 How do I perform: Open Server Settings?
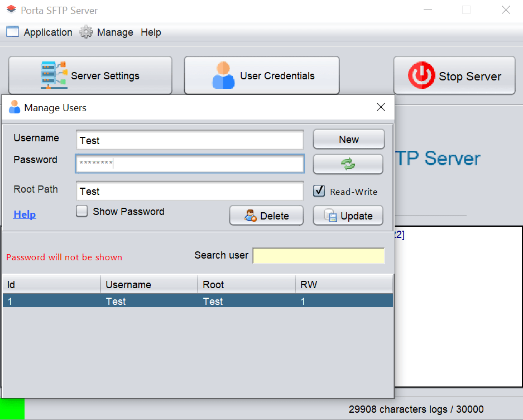90,75
